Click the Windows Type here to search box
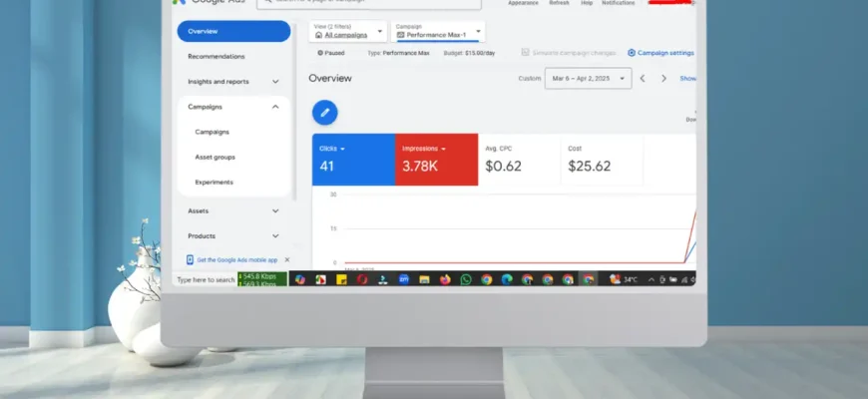 pyautogui.click(x=206, y=280)
